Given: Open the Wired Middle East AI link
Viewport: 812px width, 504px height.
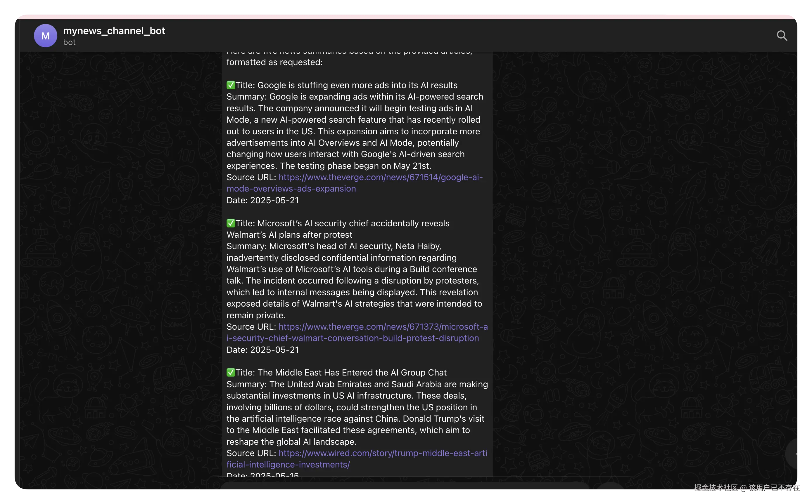Looking at the screenshot, I should [382, 453].
